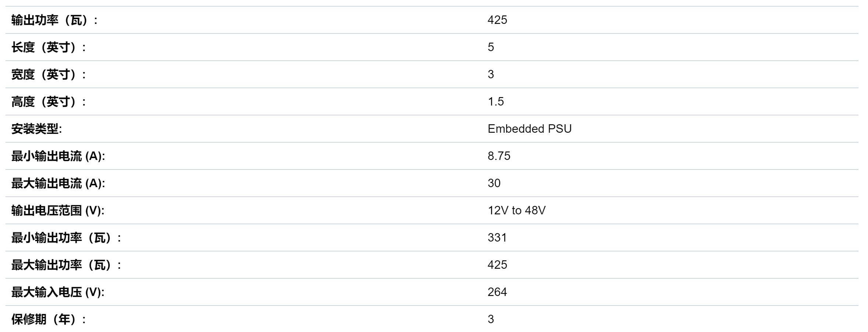Select the 1.5 height value

496,101
